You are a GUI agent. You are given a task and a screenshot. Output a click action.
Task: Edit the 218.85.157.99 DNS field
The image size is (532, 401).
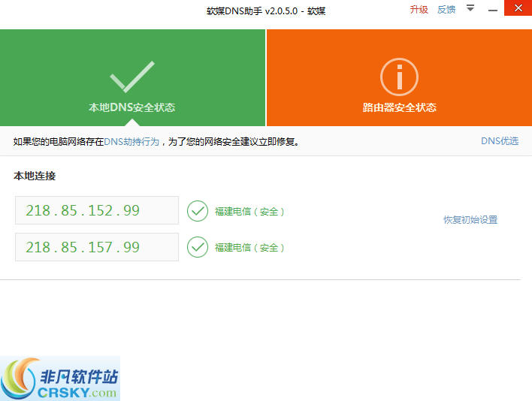97,247
